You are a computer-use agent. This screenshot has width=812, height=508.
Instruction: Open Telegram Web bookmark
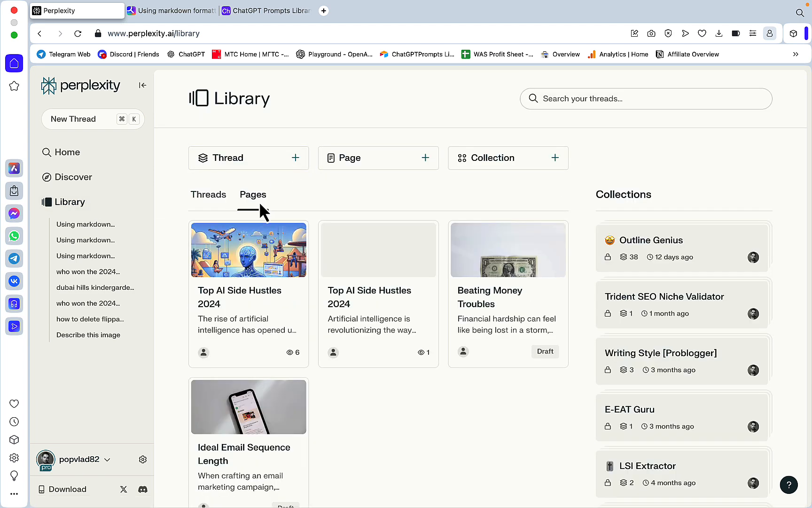[x=63, y=54]
